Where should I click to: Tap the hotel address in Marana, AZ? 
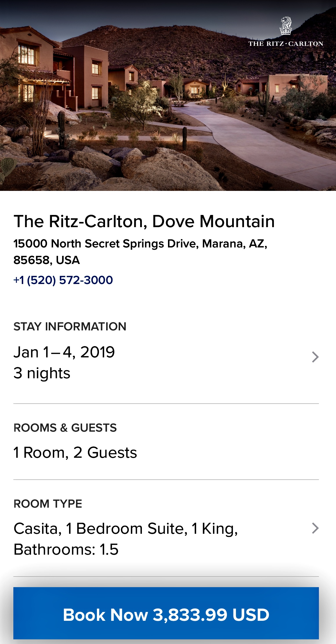click(140, 244)
